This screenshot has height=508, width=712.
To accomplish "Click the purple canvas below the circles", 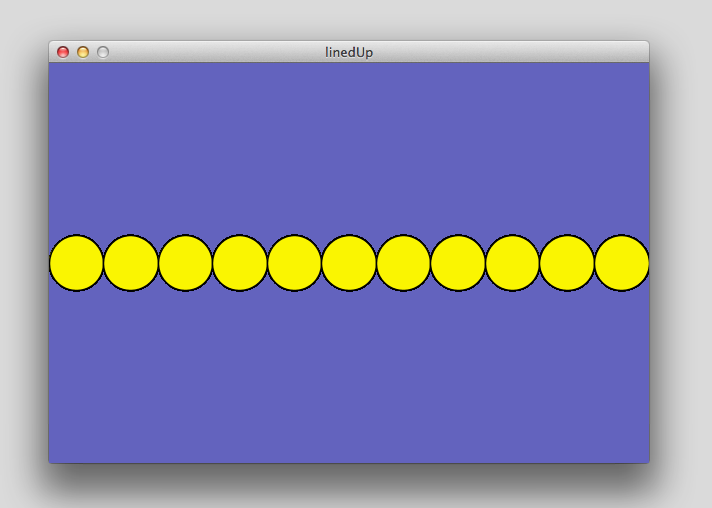I will tap(349, 380).
